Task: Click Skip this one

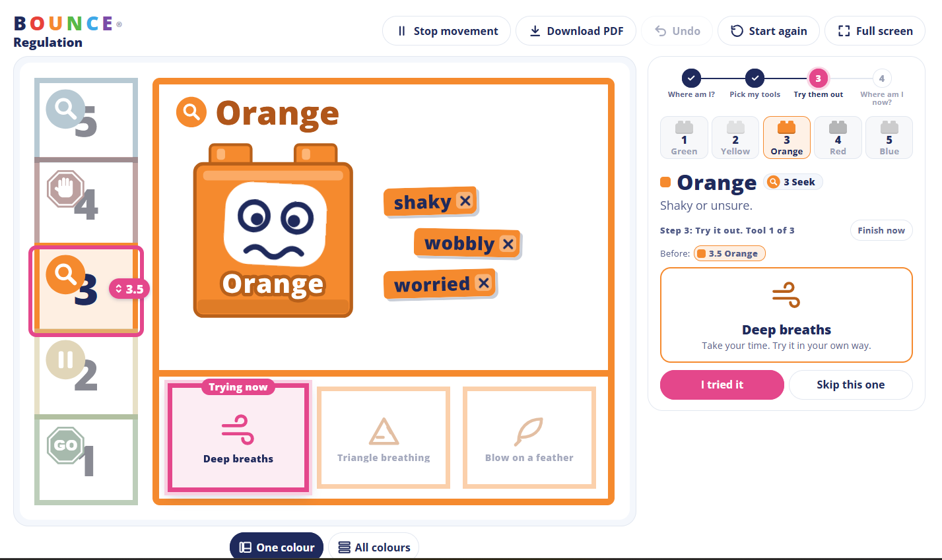Action: point(850,385)
